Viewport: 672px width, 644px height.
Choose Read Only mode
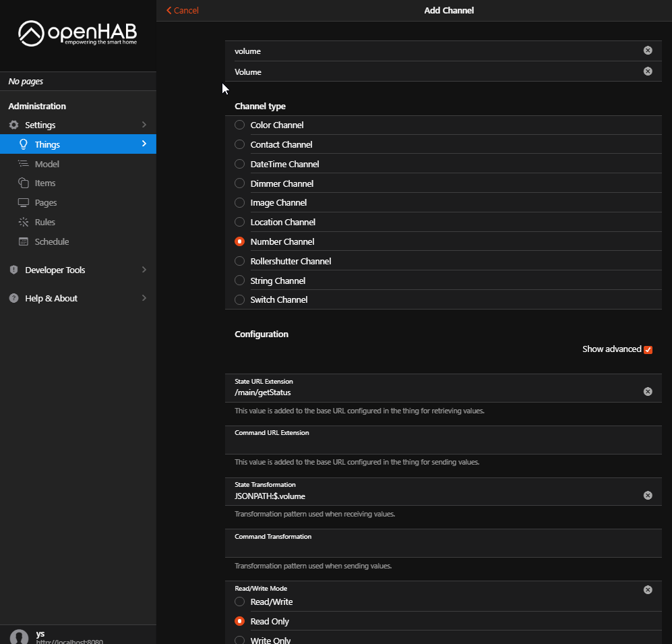[x=239, y=621]
